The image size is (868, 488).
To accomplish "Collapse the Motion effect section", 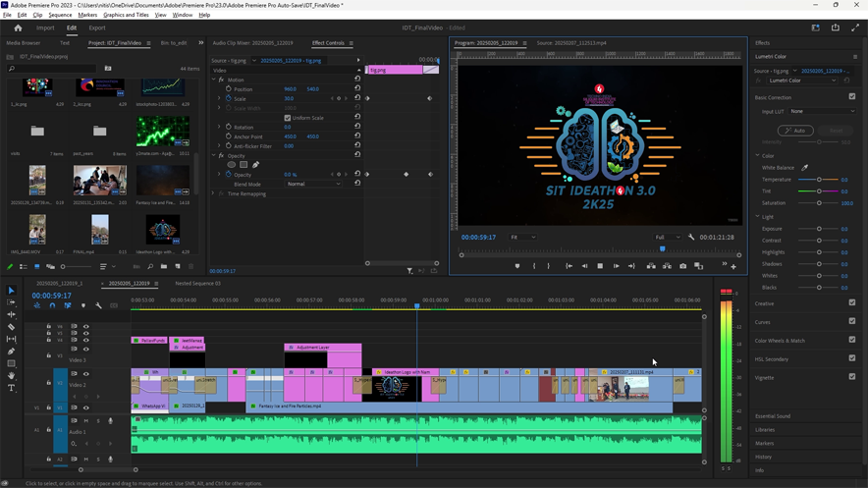I will tap(214, 80).
